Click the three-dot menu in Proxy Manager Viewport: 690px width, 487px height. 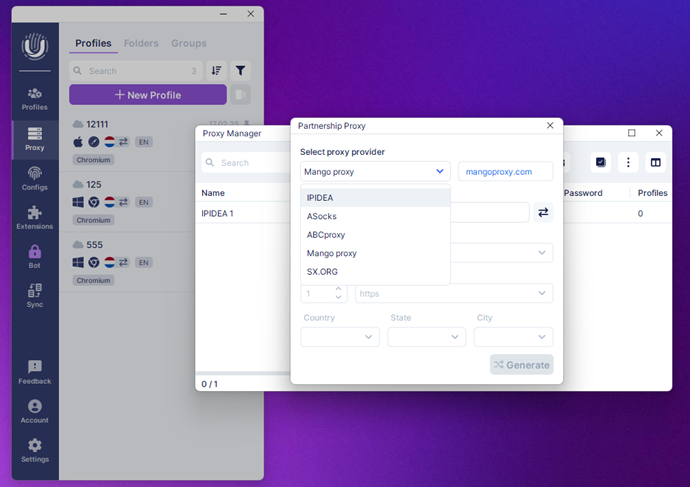[628, 162]
